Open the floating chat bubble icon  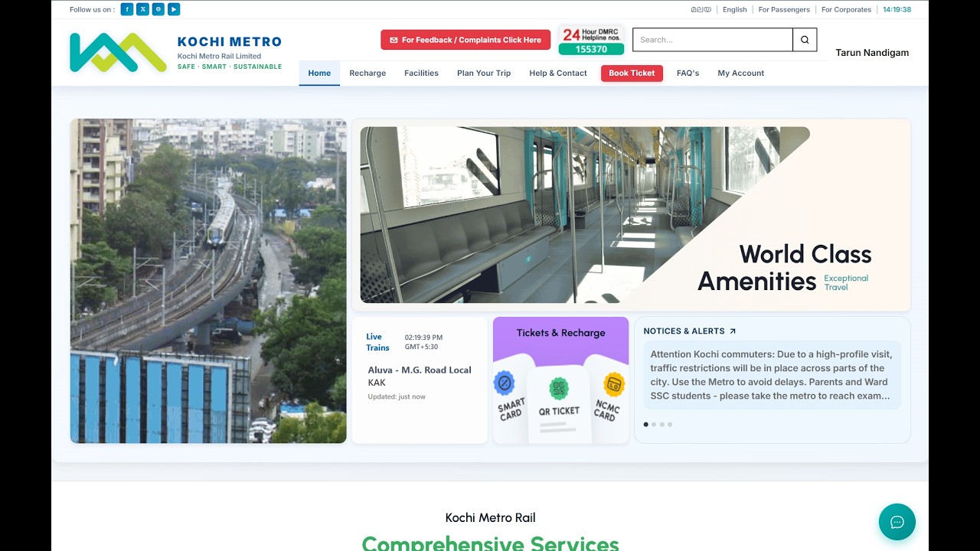coord(897,522)
